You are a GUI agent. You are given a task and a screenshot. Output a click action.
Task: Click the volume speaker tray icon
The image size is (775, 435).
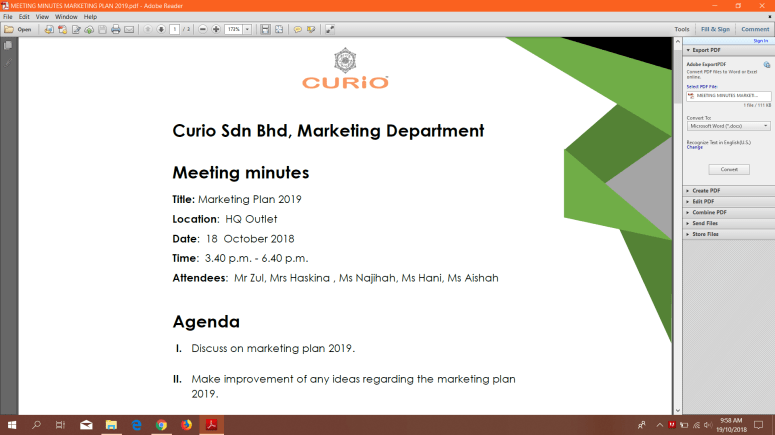tap(708, 425)
